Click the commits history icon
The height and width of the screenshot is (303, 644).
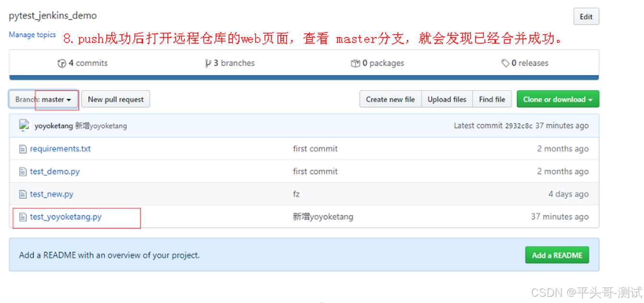point(62,63)
